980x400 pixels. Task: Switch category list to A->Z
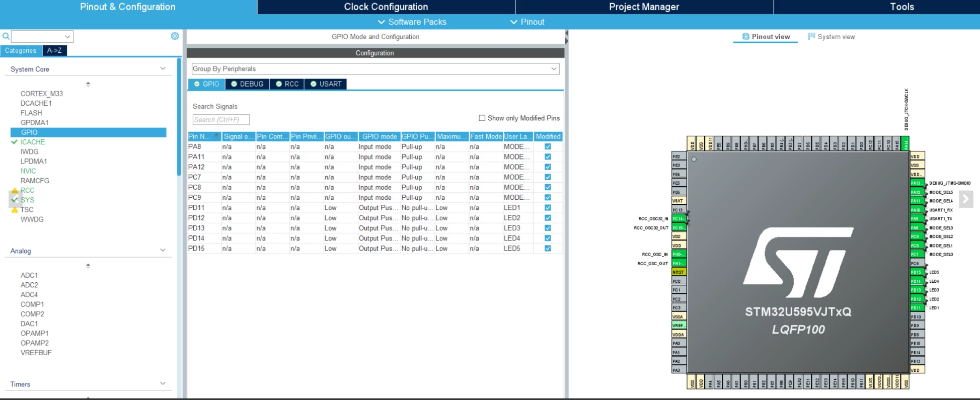(x=54, y=50)
